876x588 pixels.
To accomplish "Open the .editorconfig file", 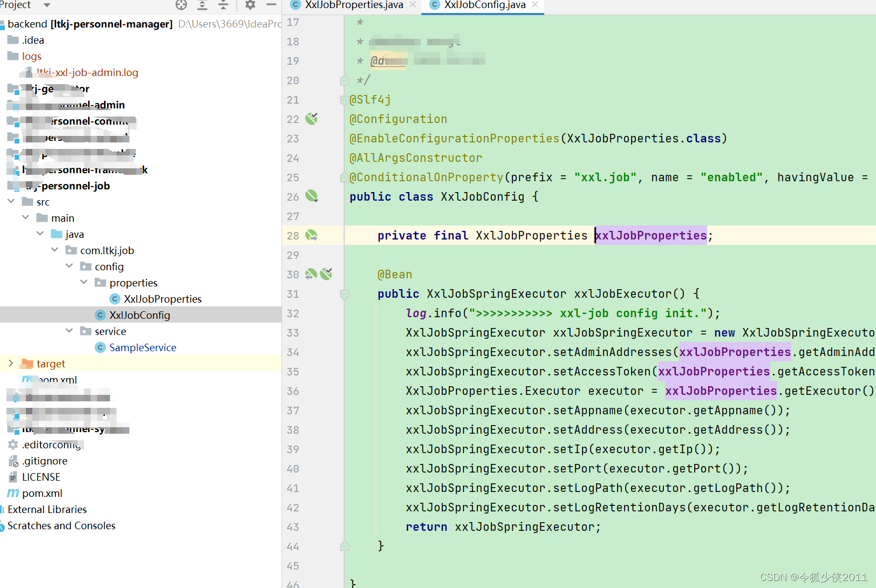I will [51, 445].
